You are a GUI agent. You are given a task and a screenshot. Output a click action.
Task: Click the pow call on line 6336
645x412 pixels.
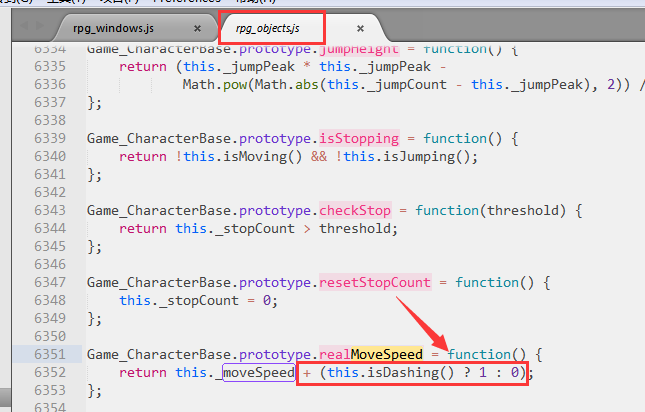pyautogui.click(x=235, y=85)
